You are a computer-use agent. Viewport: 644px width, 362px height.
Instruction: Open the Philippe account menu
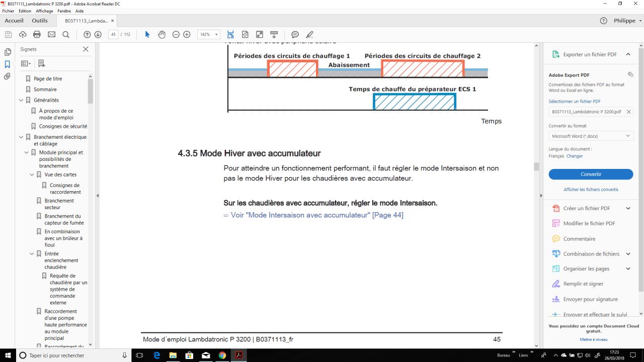click(x=627, y=21)
